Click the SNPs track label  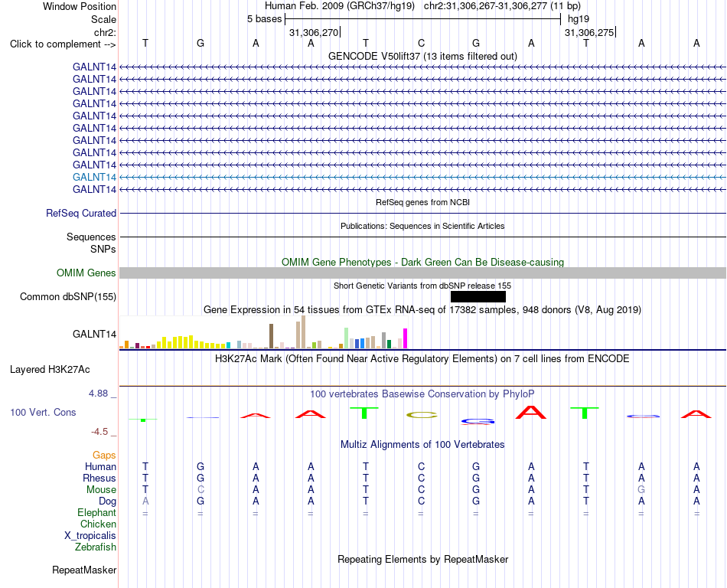click(103, 249)
